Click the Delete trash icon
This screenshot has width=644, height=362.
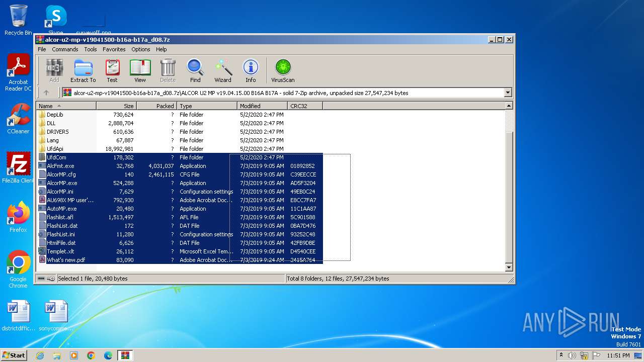click(x=168, y=71)
